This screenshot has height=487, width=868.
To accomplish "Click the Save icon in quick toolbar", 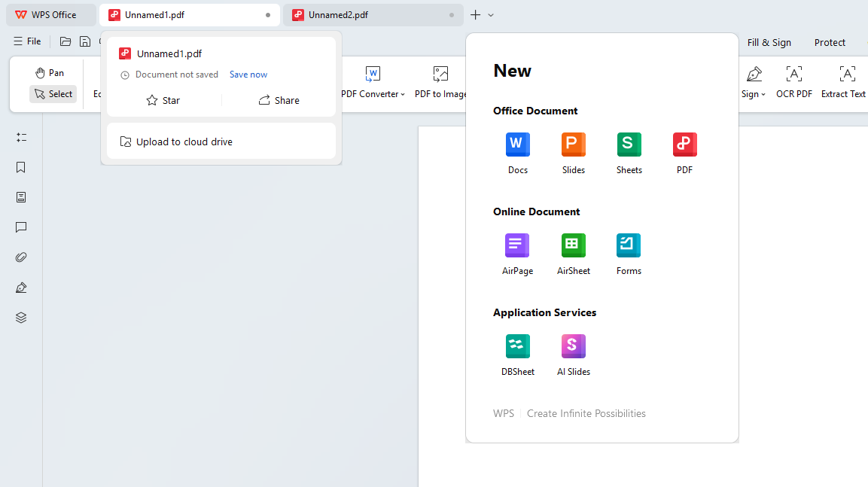I will coord(85,41).
